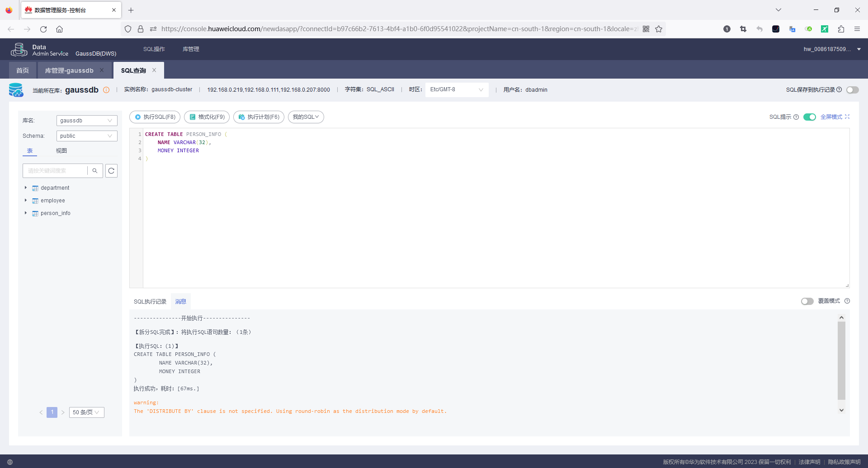Viewport: 868px width, 468px height.
Task: Click the crop screenshot extension icon
Action: (743, 29)
